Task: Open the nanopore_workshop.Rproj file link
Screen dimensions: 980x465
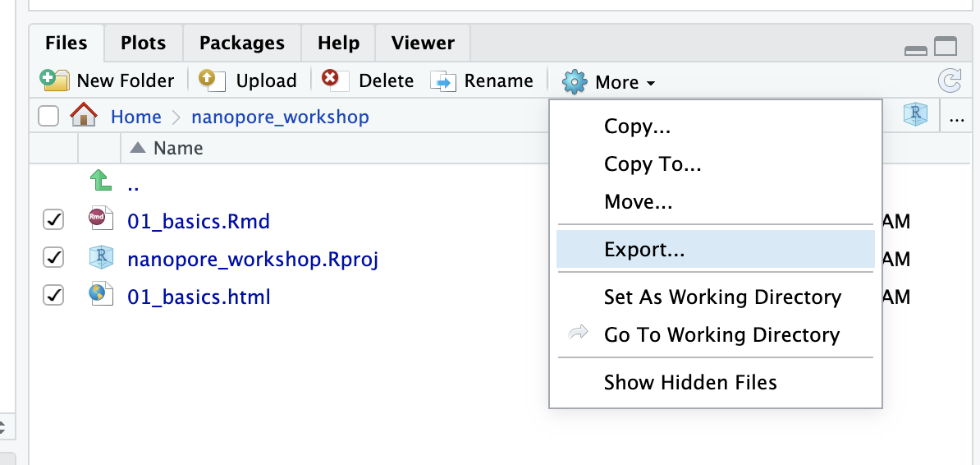Action: tap(253, 259)
